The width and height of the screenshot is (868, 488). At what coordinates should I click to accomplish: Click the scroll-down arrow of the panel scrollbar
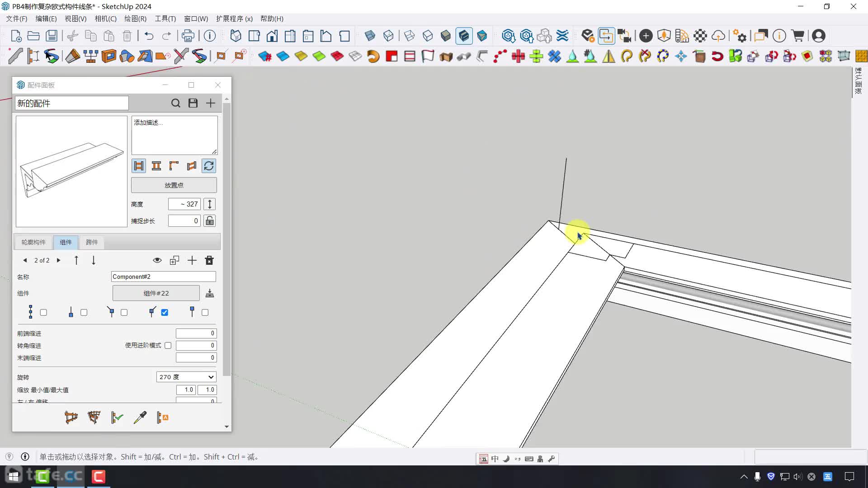(226, 427)
